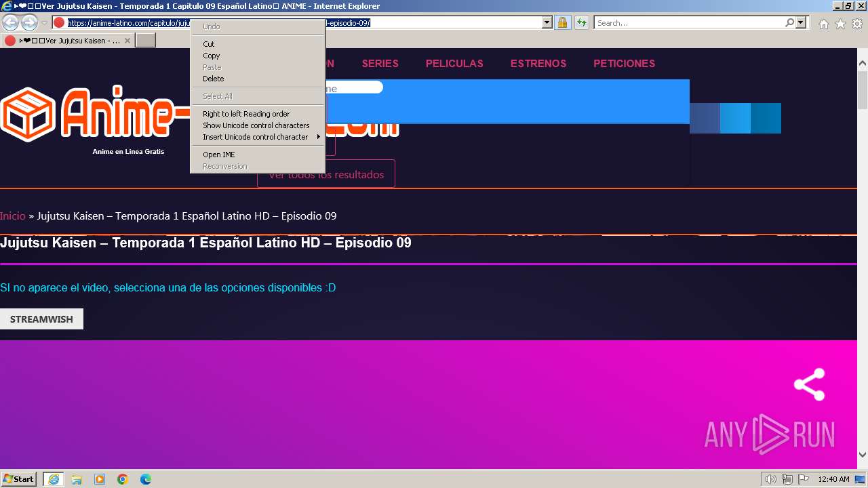Click the network tray icon
The height and width of the screenshot is (488, 868).
click(787, 479)
